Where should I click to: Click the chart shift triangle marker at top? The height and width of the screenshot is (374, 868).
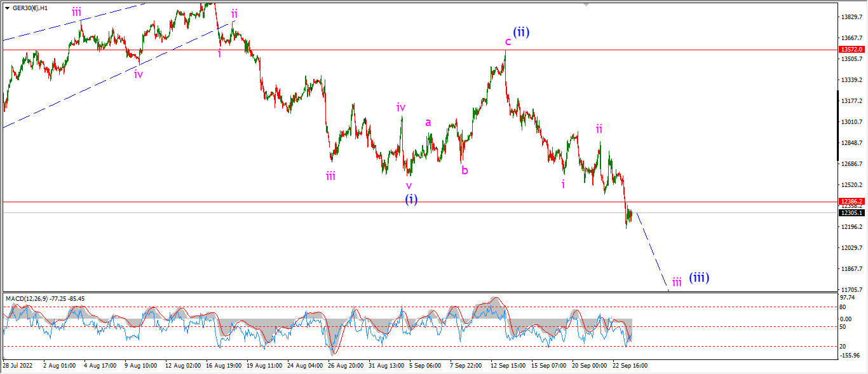tap(587, 5)
